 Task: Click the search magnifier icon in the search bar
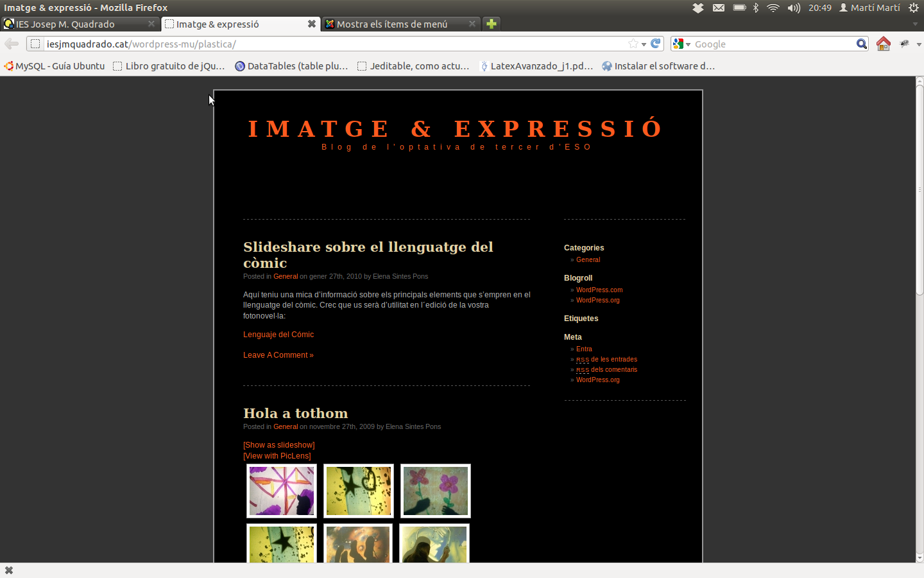[x=861, y=44]
